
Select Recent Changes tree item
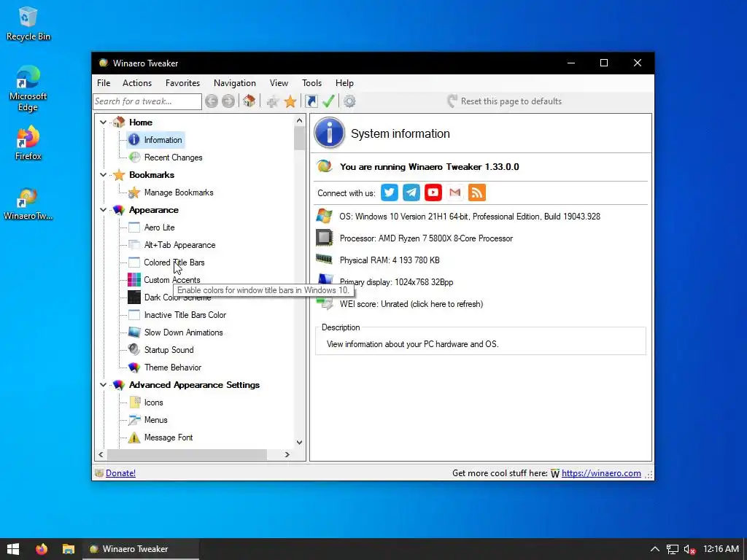pyautogui.click(x=173, y=157)
